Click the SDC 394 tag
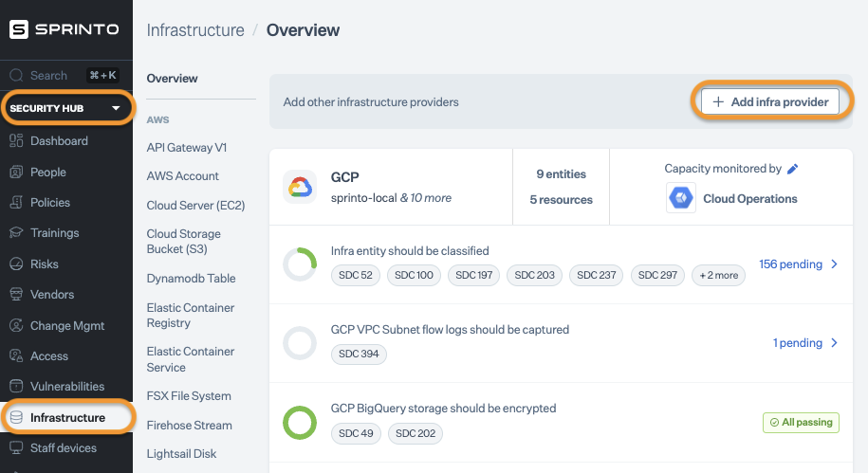868x473 pixels. pos(359,355)
